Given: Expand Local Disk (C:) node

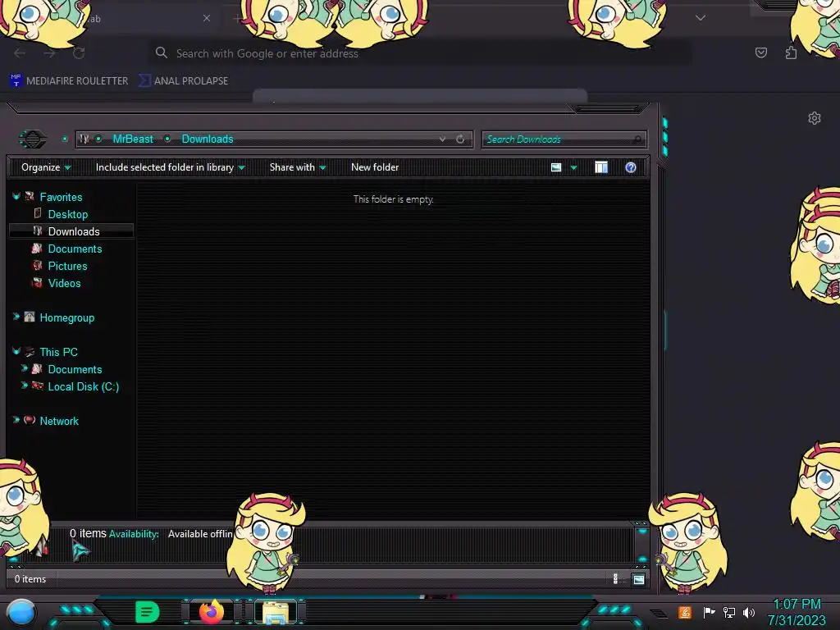Looking at the screenshot, I should click(24, 386).
